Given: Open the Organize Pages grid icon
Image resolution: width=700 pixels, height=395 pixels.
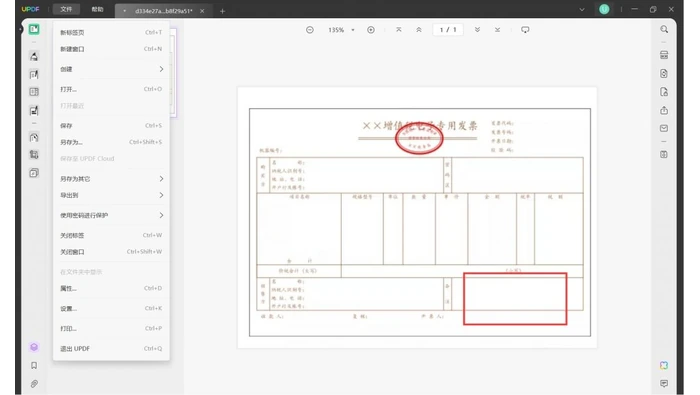Looking at the screenshot, I should pyautogui.click(x=34, y=92).
